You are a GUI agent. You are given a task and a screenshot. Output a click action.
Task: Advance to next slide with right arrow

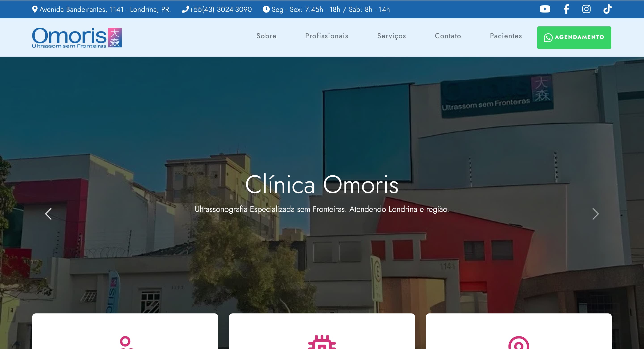595,214
